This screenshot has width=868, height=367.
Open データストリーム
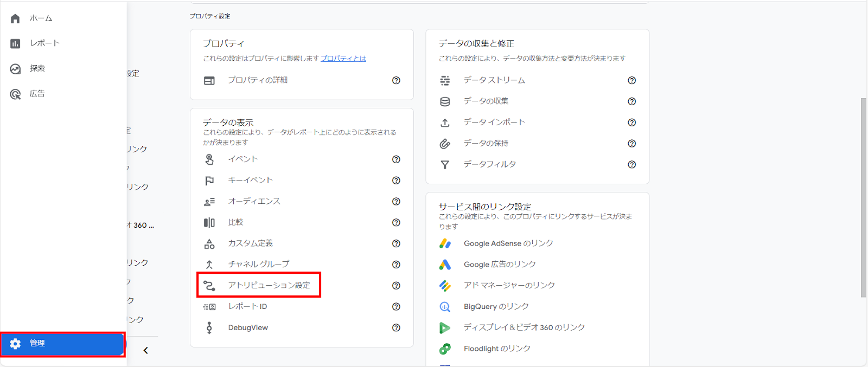[494, 80]
